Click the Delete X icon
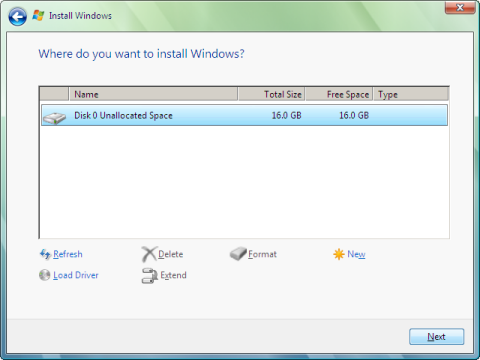Image resolution: width=480 pixels, height=360 pixels. click(149, 254)
